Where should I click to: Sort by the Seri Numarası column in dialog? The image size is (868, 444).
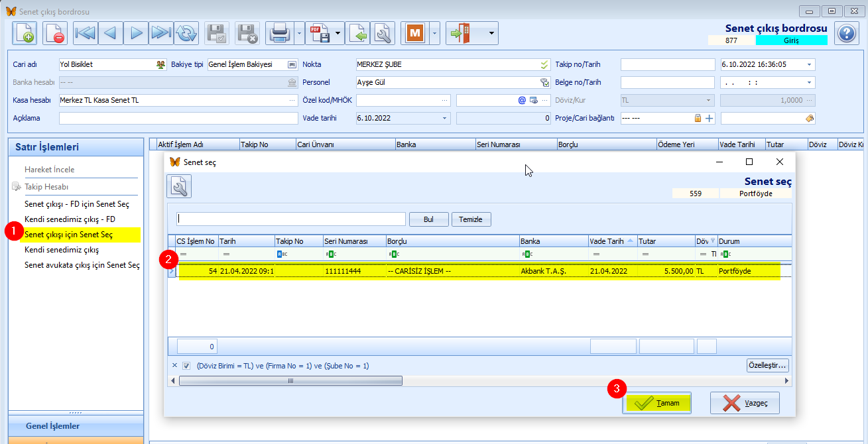click(x=354, y=241)
